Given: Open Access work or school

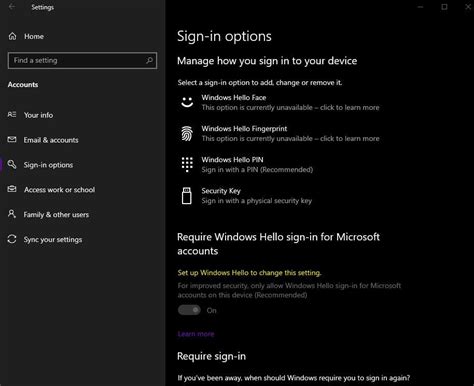Looking at the screenshot, I should (59, 190).
